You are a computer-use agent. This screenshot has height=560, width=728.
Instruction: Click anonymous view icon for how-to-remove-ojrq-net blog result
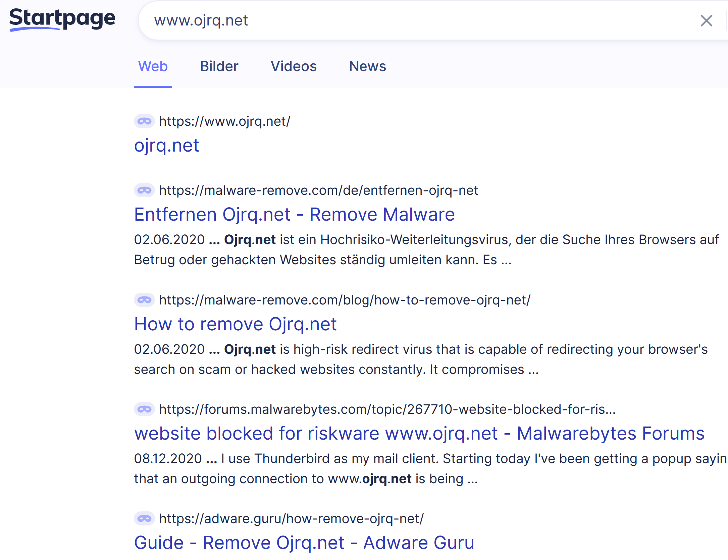144,300
